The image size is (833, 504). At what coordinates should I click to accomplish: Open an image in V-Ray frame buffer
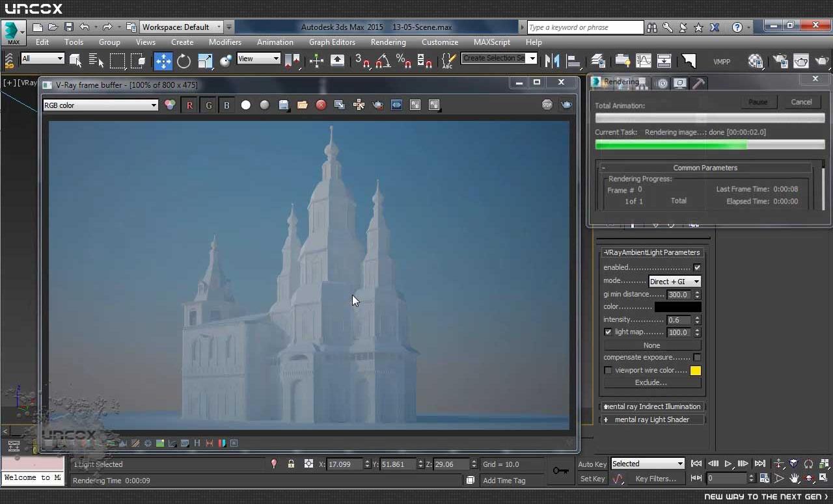point(302,105)
